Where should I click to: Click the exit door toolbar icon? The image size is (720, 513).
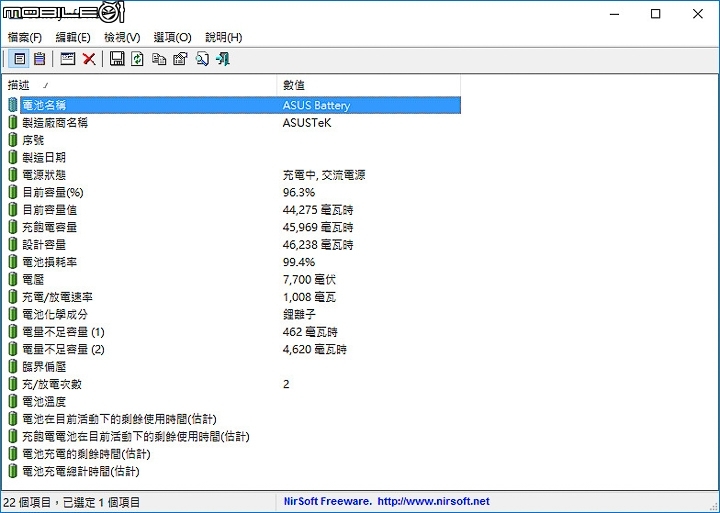point(223,59)
